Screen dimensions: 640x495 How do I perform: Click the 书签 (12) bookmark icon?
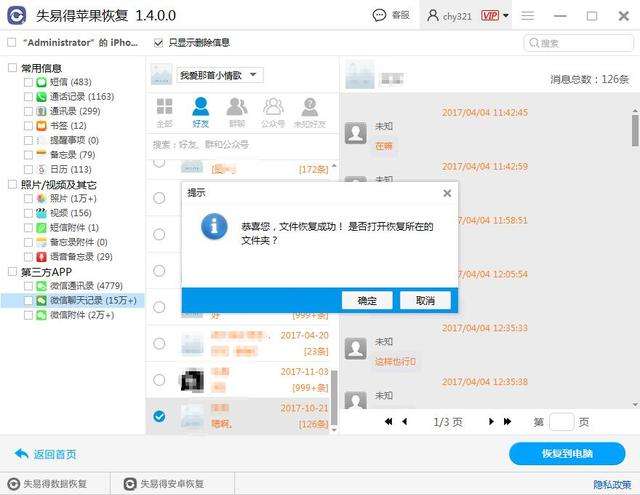pyautogui.click(x=41, y=126)
